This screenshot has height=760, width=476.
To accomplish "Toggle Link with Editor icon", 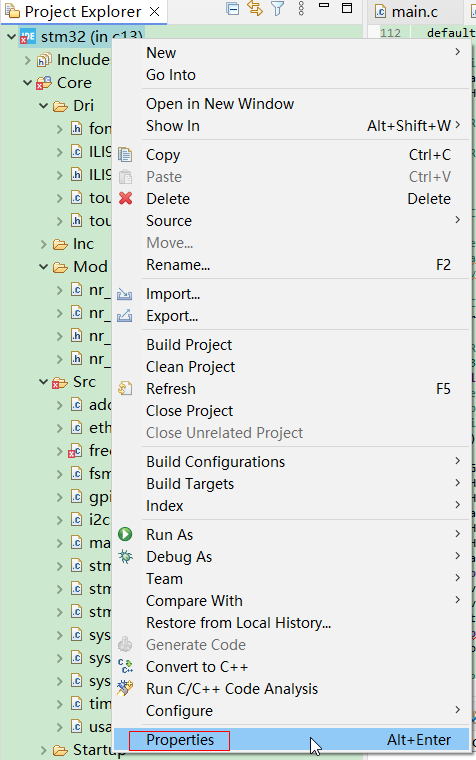I will pyautogui.click(x=255, y=8).
